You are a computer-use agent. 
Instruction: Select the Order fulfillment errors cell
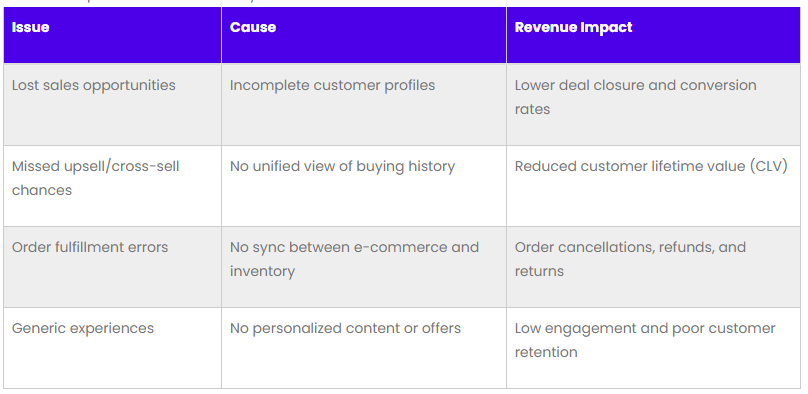coord(112,267)
